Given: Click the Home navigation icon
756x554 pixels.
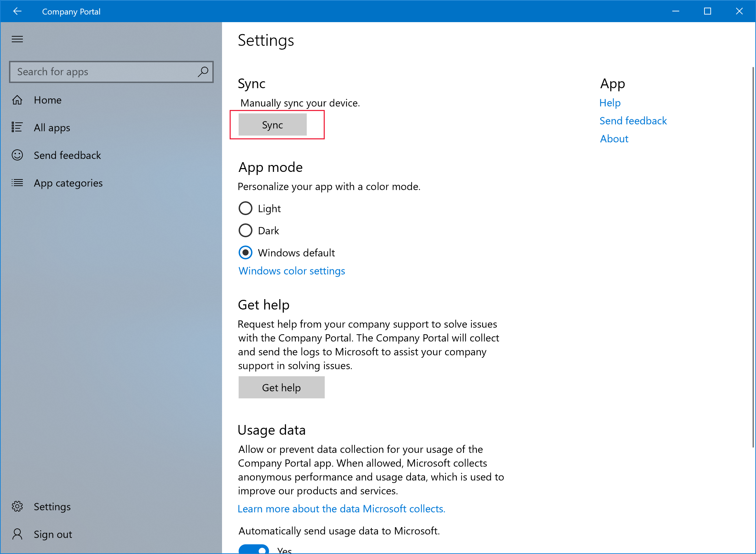Looking at the screenshot, I should point(17,99).
